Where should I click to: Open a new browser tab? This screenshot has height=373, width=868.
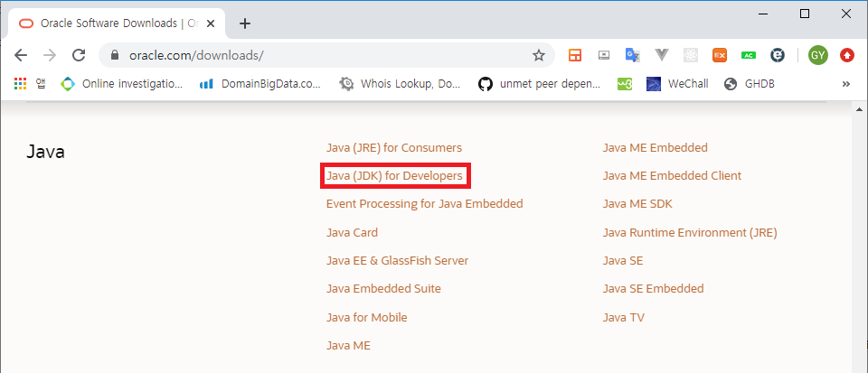click(245, 23)
